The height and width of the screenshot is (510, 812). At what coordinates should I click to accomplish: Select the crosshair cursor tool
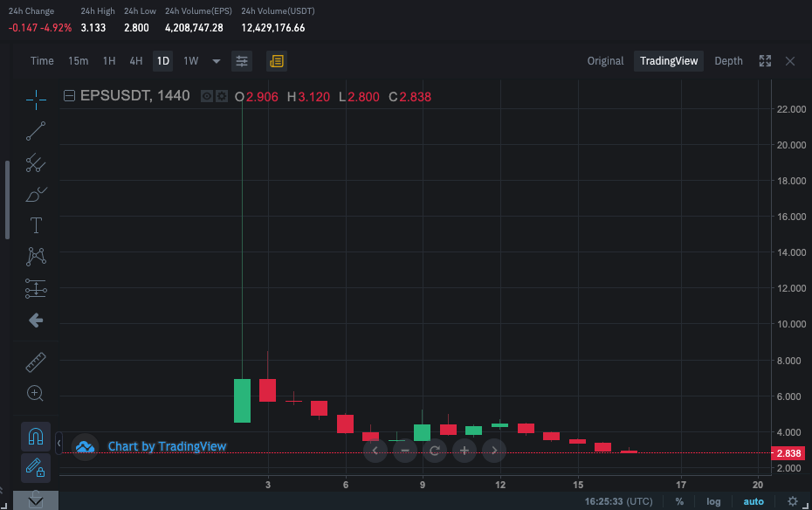(36, 100)
